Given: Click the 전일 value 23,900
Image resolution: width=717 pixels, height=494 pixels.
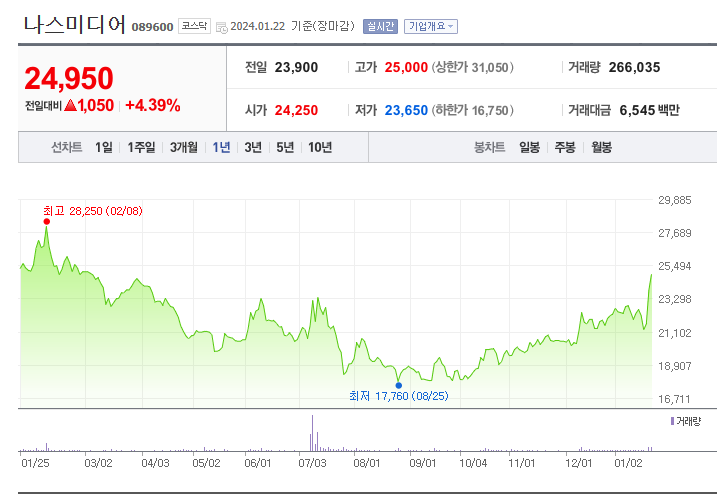Looking at the screenshot, I should pos(296,68).
